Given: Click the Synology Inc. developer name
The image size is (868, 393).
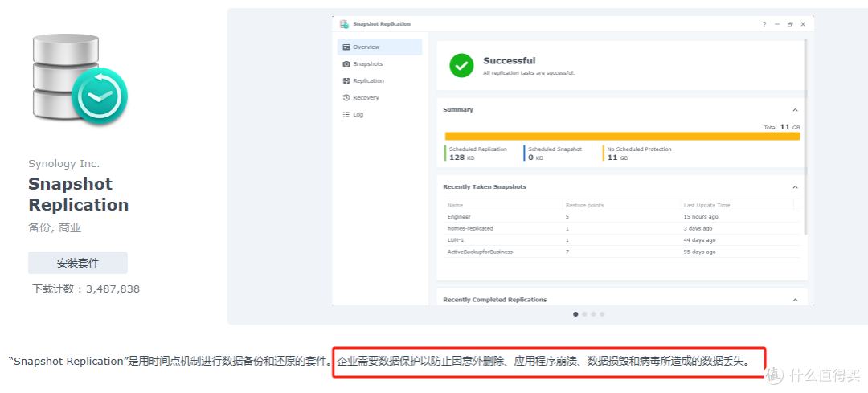Looking at the screenshot, I should (64, 164).
